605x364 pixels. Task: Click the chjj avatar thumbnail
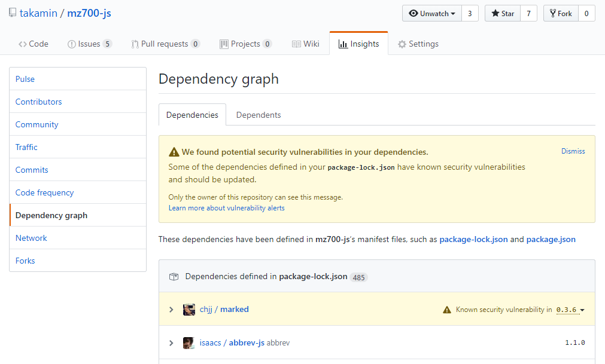[x=189, y=309]
